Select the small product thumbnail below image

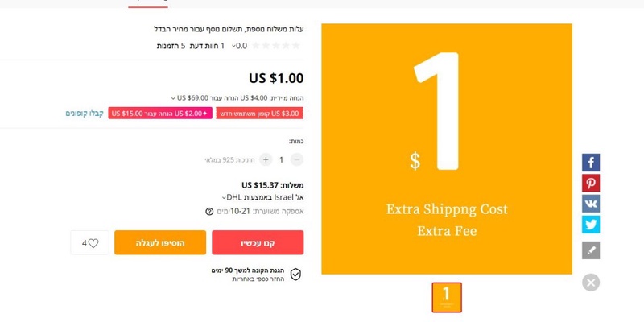click(447, 297)
